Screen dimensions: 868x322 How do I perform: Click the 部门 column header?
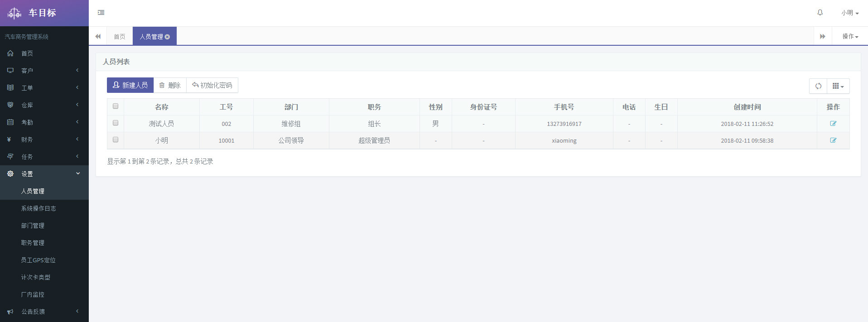click(x=291, y=107)
